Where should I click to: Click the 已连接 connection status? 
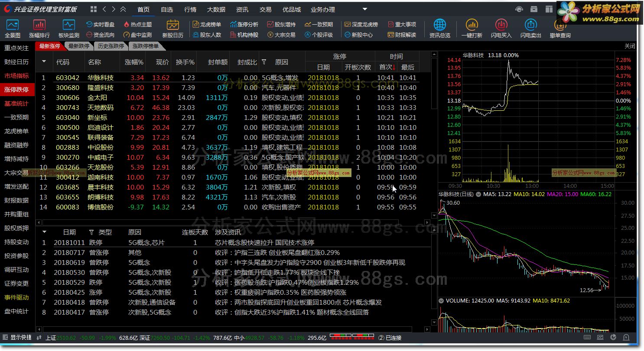point(389,338)
